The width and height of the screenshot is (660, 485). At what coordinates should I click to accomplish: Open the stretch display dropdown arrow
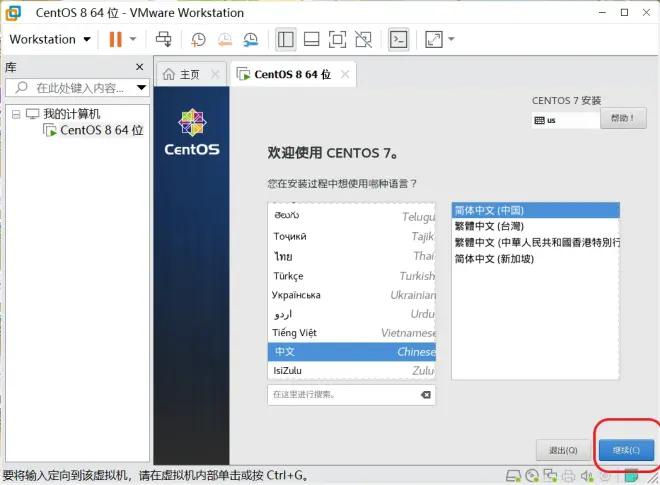451,39
